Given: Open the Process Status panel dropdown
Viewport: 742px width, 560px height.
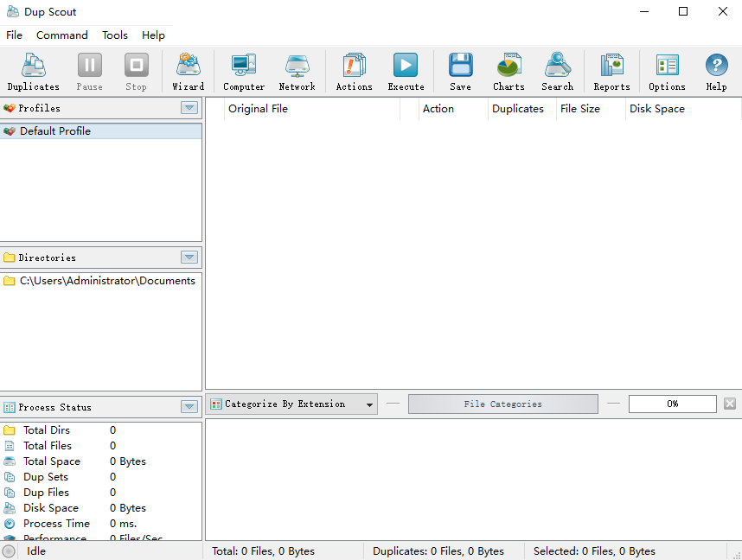Looking at the screenshot, I should pos(189,407).
